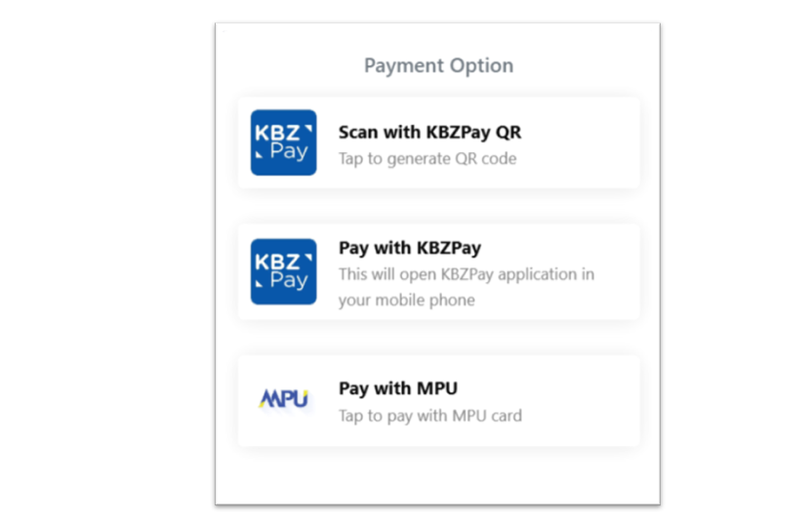Click the KBZPay logo beside Pay with KBZPay
Viewport: 812px width, 522px height.
click(283, 271)
